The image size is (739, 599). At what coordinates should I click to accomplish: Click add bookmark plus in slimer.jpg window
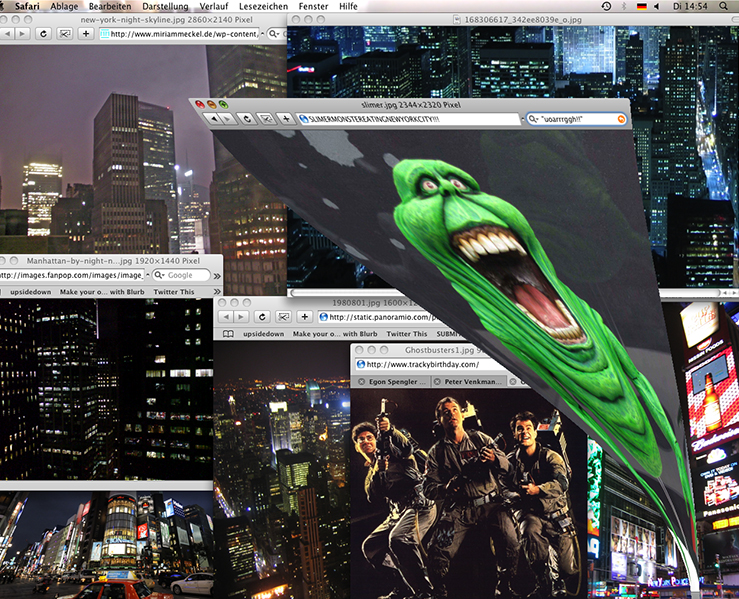coord(286,119)
